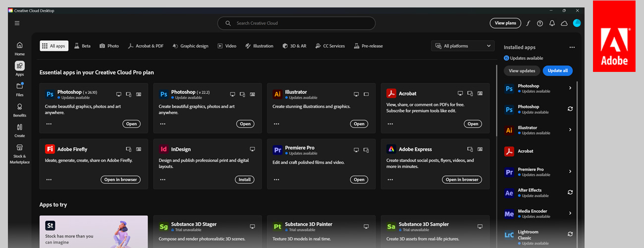Install InDesign
Screen dimensions: 644x248
pos(245,180)
